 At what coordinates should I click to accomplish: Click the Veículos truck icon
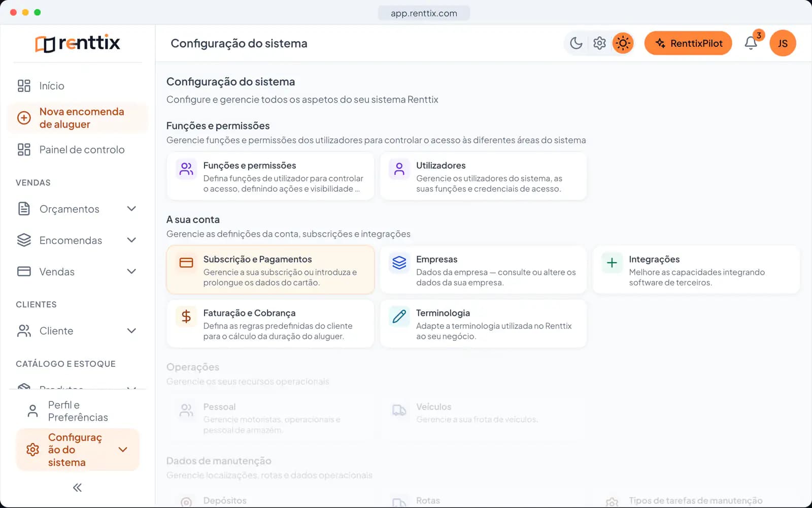399,410
